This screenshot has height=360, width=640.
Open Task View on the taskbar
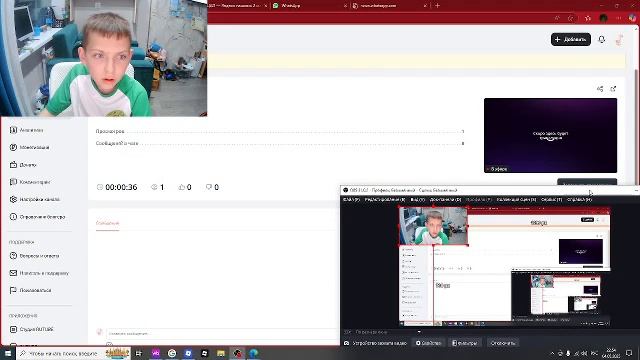(139, 353)
